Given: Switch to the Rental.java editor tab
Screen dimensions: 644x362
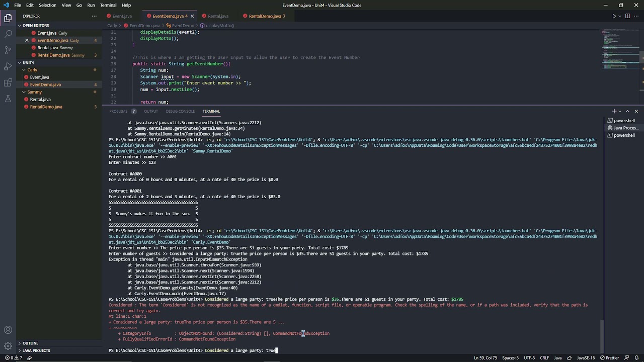Looking at the screenshot, I should pyautogui.click(x=218, y=16).
